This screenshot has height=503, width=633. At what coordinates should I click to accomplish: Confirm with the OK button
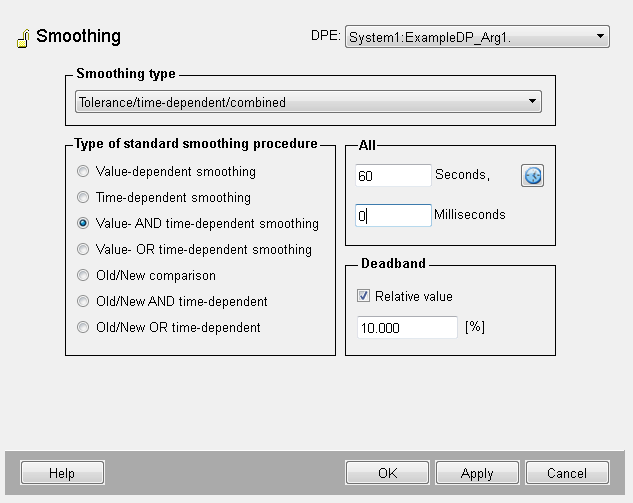coord(387,473)
